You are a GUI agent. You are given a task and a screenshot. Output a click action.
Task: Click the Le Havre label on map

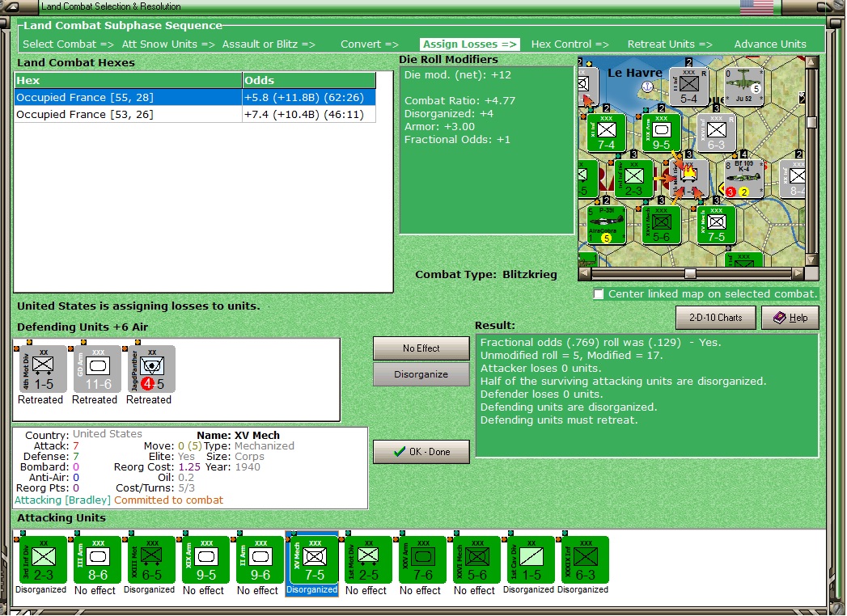click(635, 73)
